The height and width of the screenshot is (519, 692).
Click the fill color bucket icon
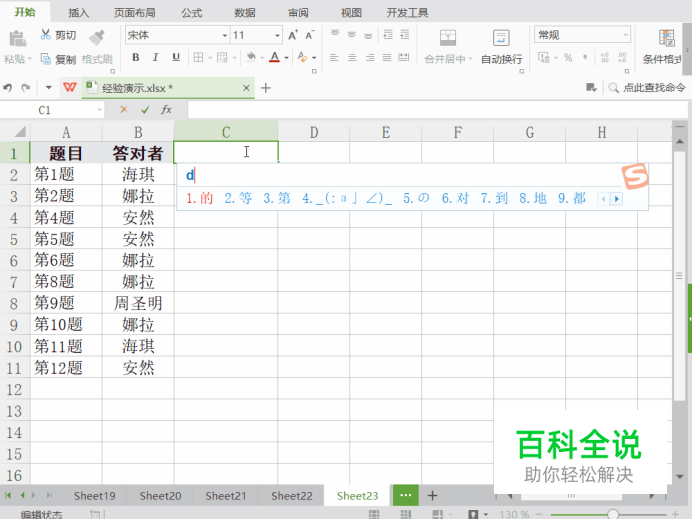point(251,57)
